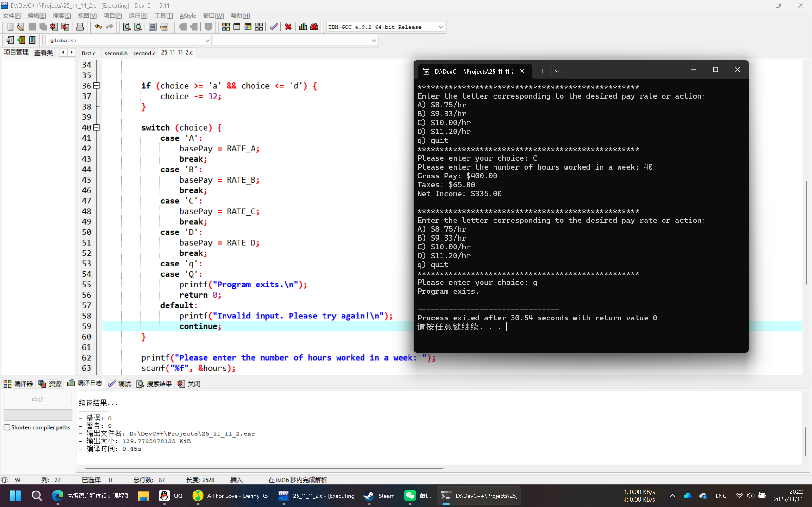Click the Undo arrow icon
This screenshot has width=812, height=507.
[x=98, y=27]
